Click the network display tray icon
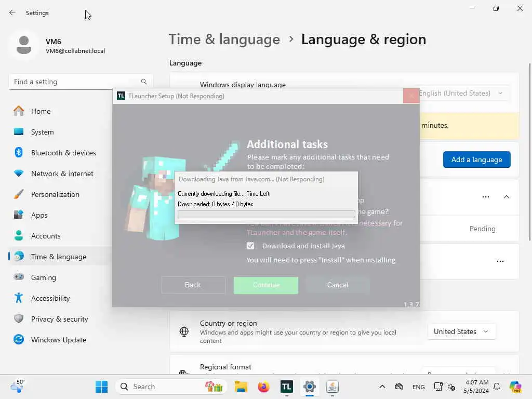 [438, 387]
